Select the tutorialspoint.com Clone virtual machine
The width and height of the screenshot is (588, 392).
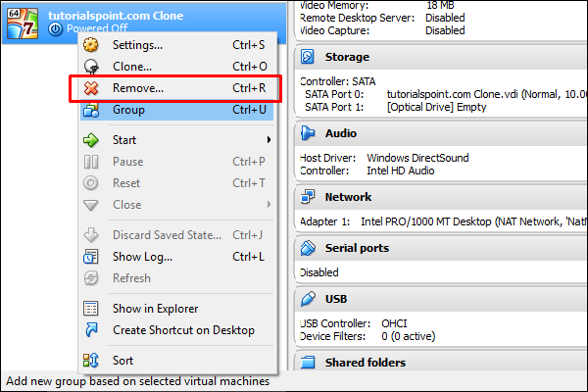coord(118,18)
